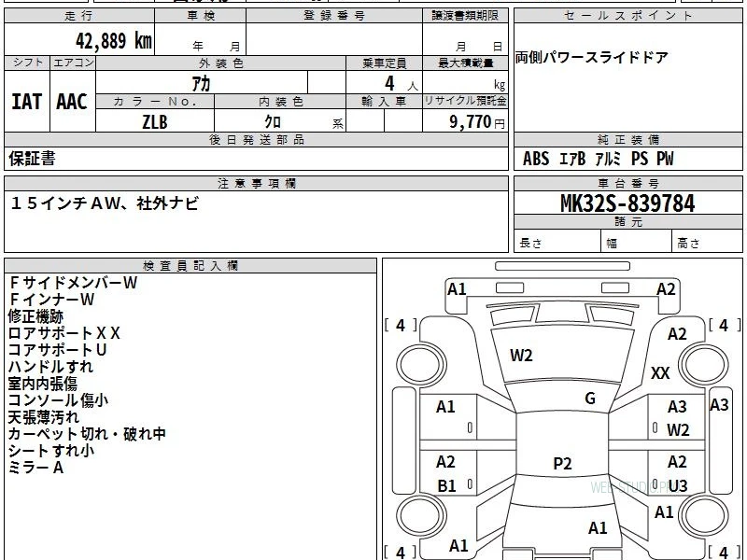Select the 室内内張傷 note

click(x=42, y=384)
